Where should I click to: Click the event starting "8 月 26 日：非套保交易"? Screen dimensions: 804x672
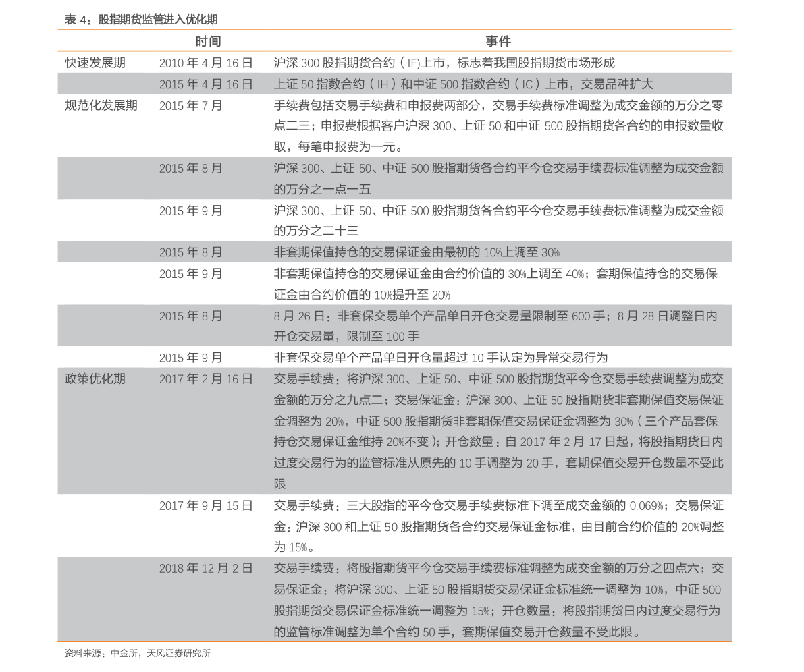pos(496,327)
